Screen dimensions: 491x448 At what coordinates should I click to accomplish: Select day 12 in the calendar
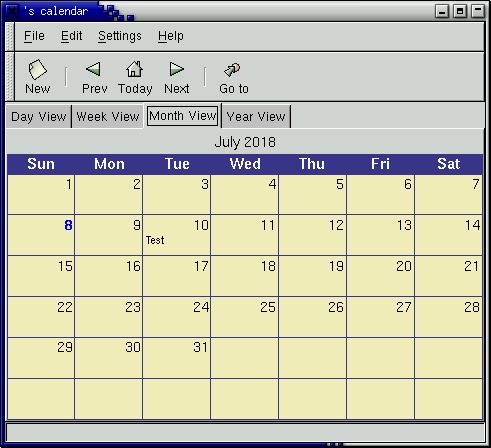click(x=313, y=235)
